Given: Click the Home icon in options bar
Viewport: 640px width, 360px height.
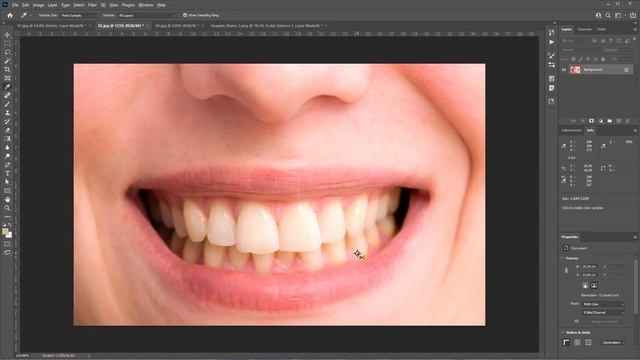Looking at the screenshot, I should [10, 16].
